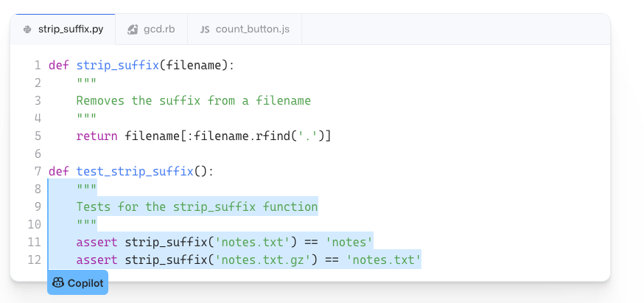Click the strip_suffix function name on line 1
Viewport: 644px width, 303px height.
pyautogui.click(x=117, y=66)
